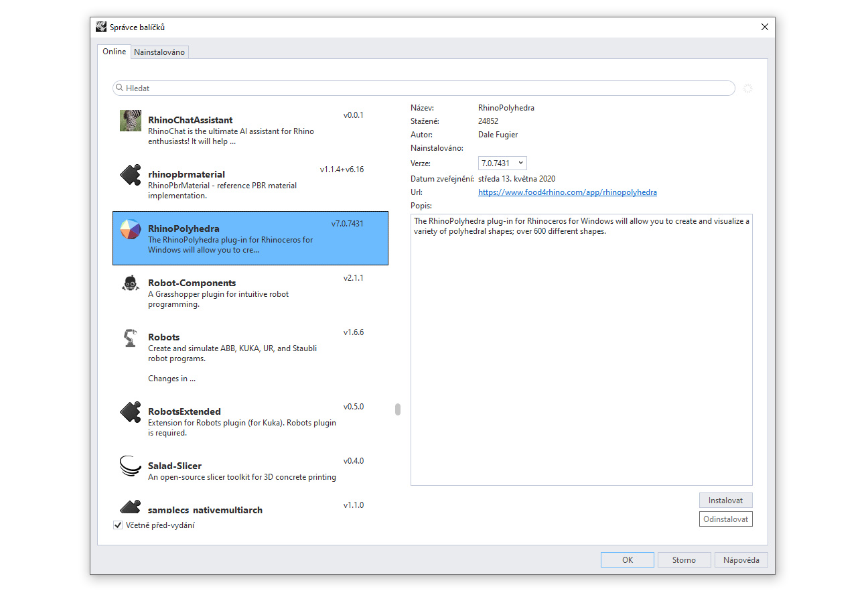Click the Odinstalovat button

(x=726, y=519)
